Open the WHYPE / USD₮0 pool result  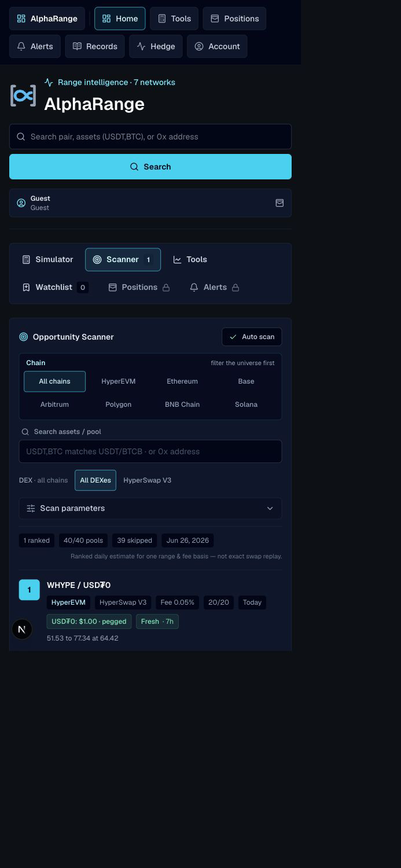click(x=79, y=585)
